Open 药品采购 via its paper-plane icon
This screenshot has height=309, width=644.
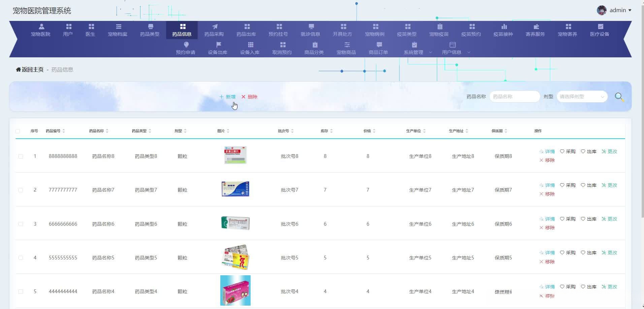point(215,26)
